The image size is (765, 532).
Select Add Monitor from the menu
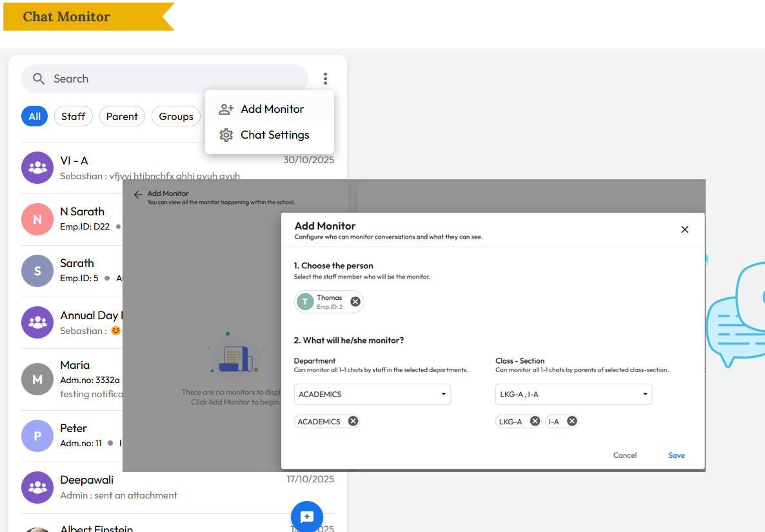272,109
